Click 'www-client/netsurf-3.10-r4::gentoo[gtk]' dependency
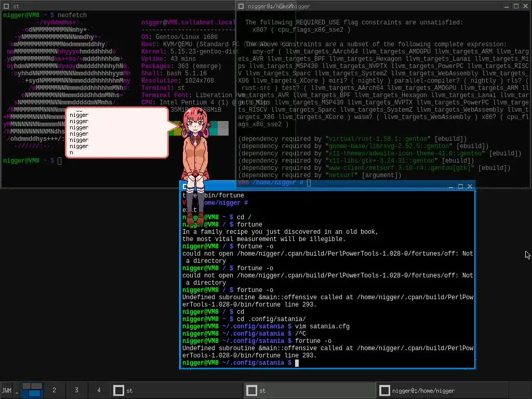The image size is (532, 399). [400, 168]
